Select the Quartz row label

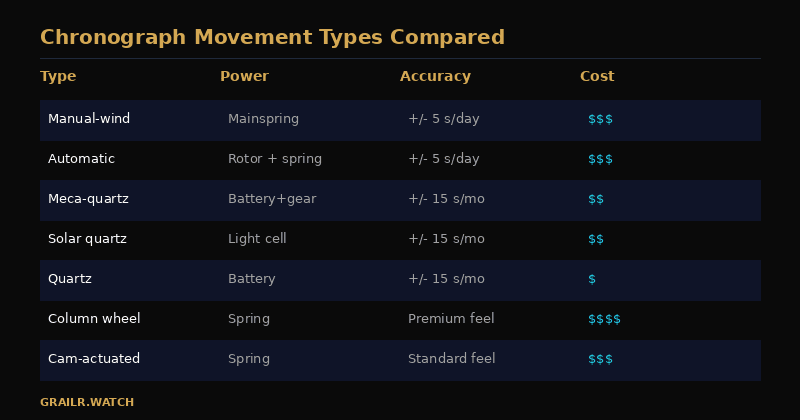point(70,279)
